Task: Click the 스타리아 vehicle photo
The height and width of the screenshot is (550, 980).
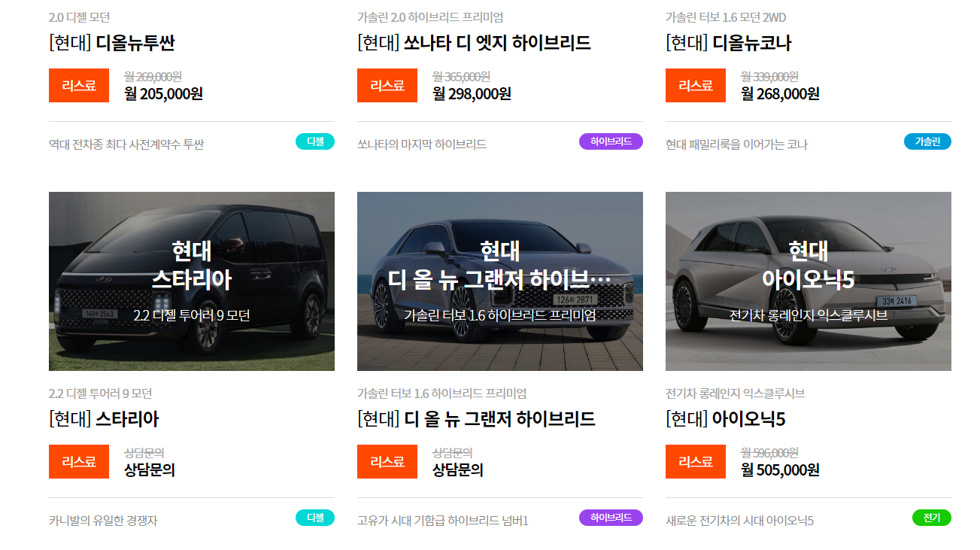Action: pos(192,281)
